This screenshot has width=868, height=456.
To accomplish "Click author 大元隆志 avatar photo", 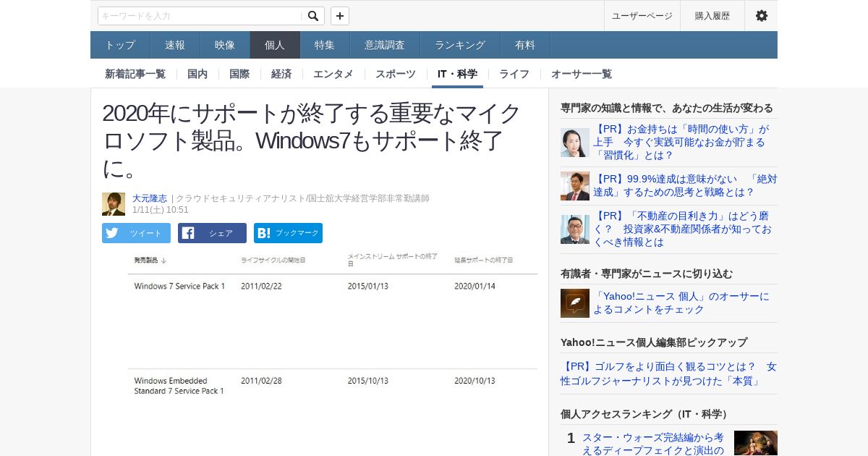I will (114, 204).
